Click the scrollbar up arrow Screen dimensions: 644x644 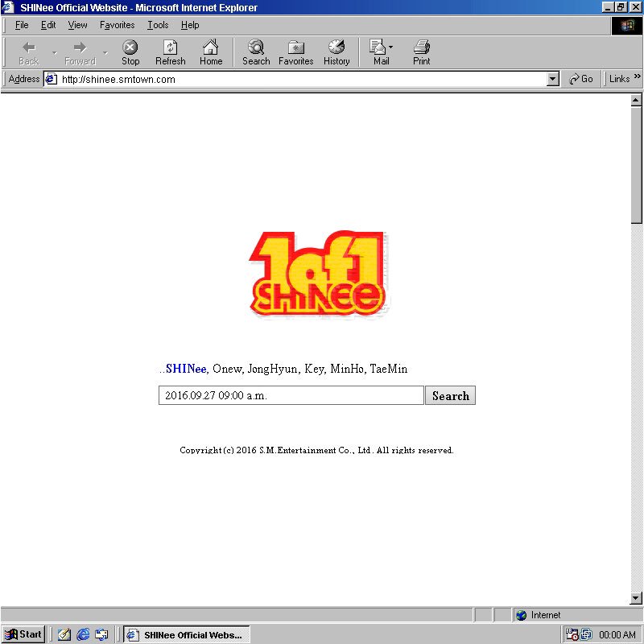636,100
